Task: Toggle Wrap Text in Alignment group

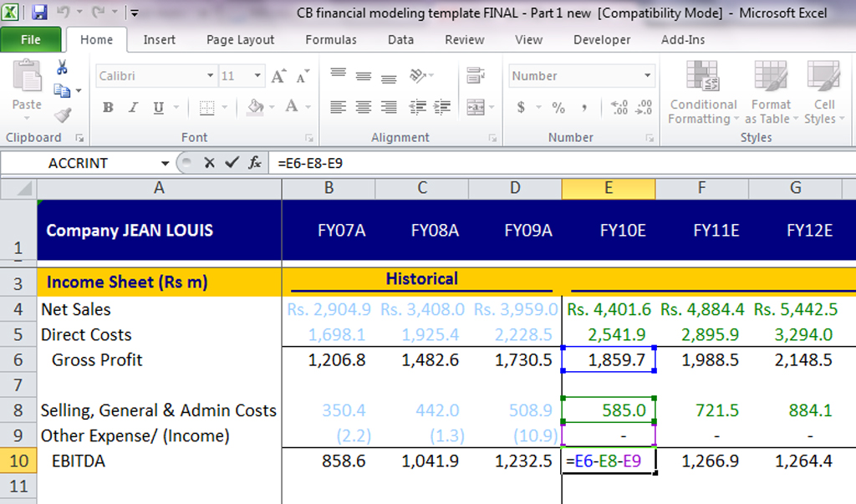Action: pyautogui.click(x=475, y=76)
